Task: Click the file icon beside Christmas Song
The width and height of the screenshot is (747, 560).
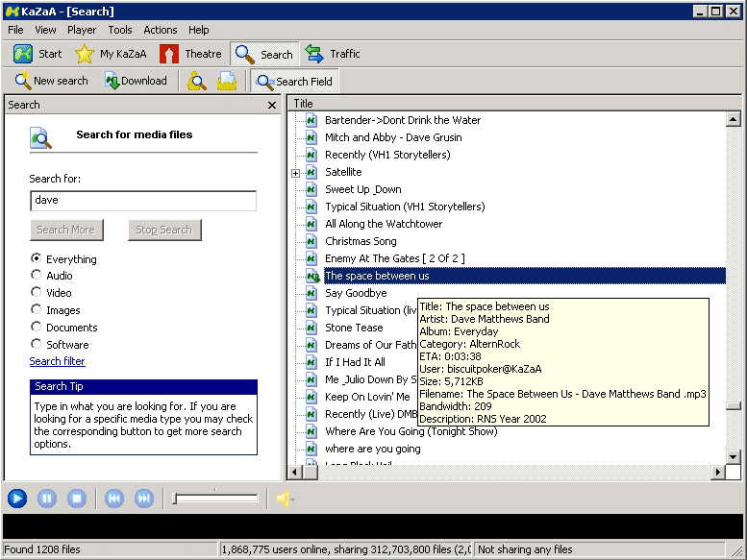Action: click(x=311, y=241)
